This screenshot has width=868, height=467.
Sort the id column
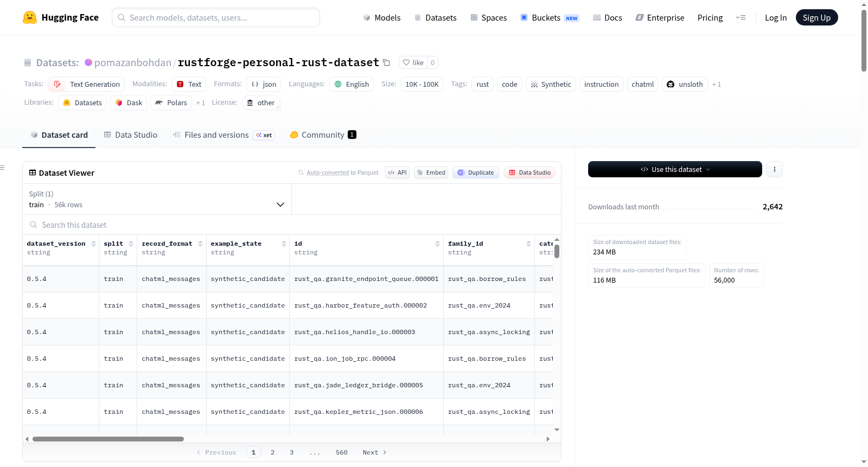[x=437, y=244]
